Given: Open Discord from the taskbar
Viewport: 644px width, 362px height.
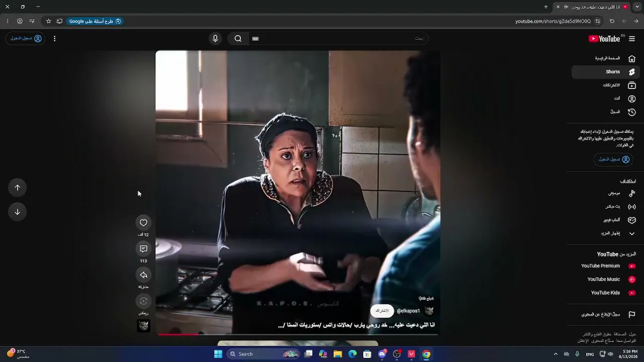Looking at the screenshot, I should (382, 354).
